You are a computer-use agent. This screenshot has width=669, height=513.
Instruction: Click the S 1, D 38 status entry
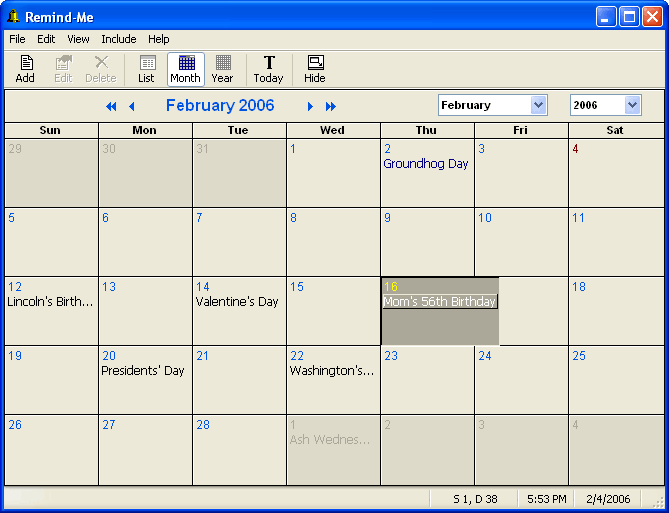475,499
